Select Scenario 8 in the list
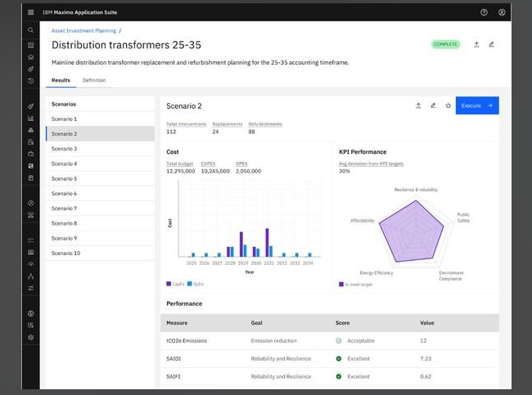The height and width of the screenshot is (395, 532). click(x=100, y=223)
